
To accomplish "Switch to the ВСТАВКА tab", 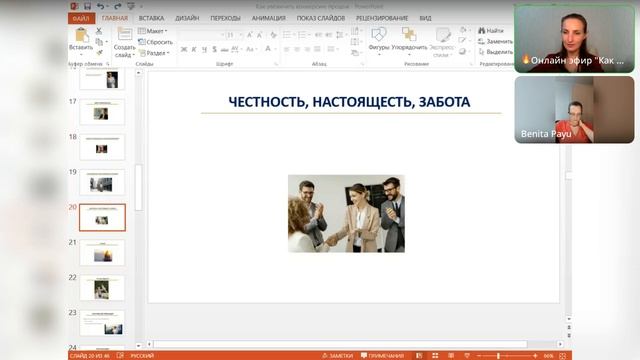I will pos(151,18).
